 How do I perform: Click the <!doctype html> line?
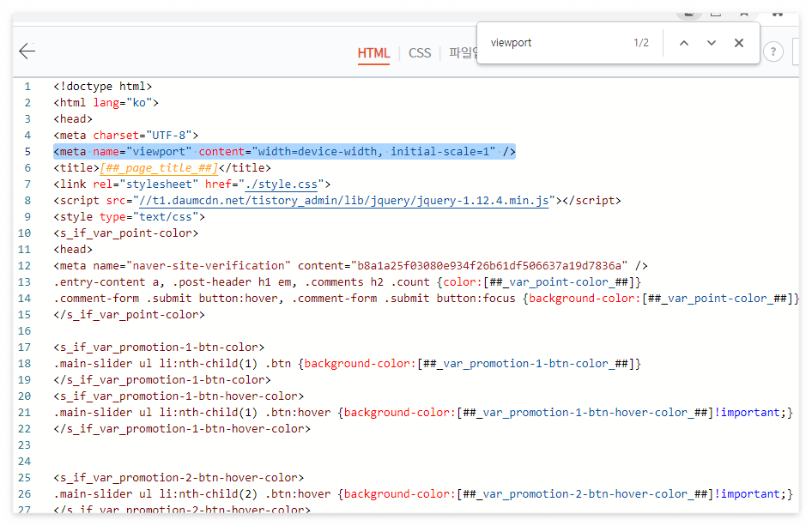click(102, 87)
